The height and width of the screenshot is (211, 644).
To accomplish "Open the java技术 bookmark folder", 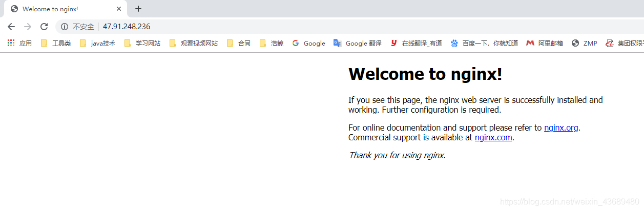I will click(97, 44).
